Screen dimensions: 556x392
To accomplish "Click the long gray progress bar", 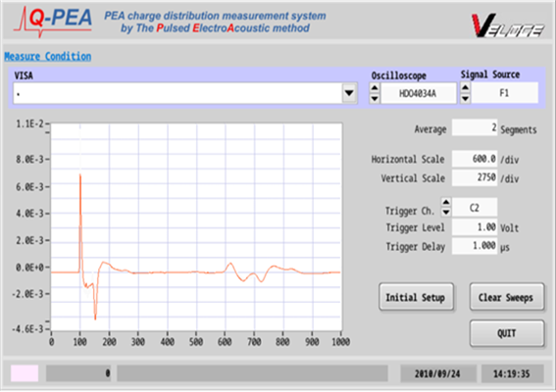I will (252, 373).
